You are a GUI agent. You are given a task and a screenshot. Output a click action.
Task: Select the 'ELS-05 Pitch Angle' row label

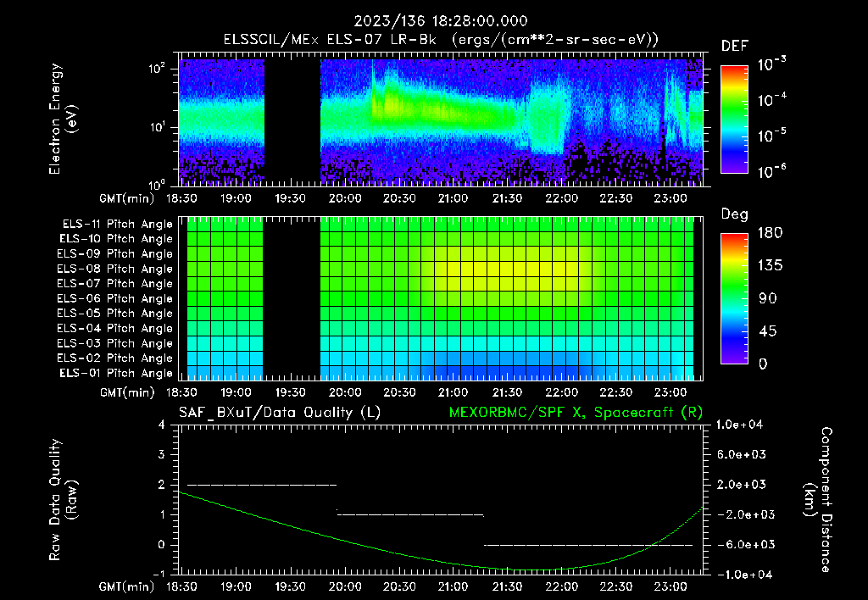coord(115,314)
